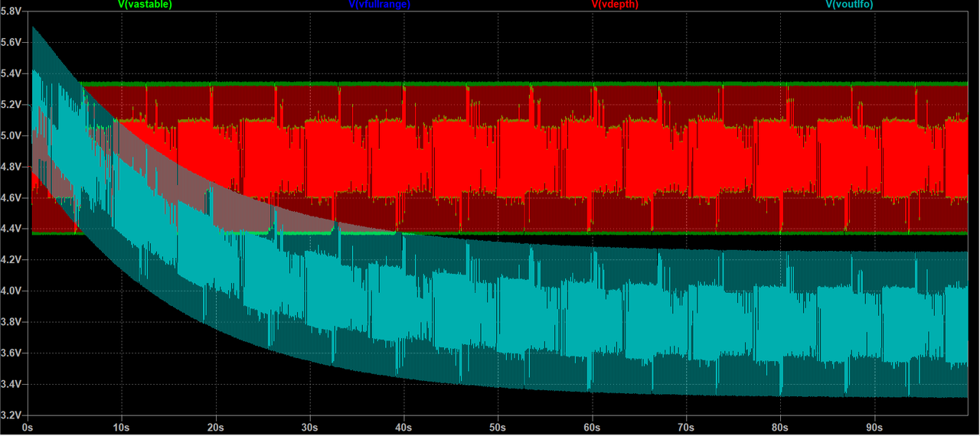Click the 5.6V vertical axis label

[11, 43]
